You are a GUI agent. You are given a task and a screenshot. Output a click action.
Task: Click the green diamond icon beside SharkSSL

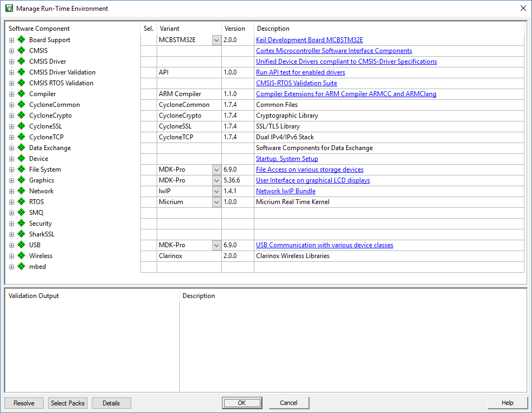click(22, 234)
